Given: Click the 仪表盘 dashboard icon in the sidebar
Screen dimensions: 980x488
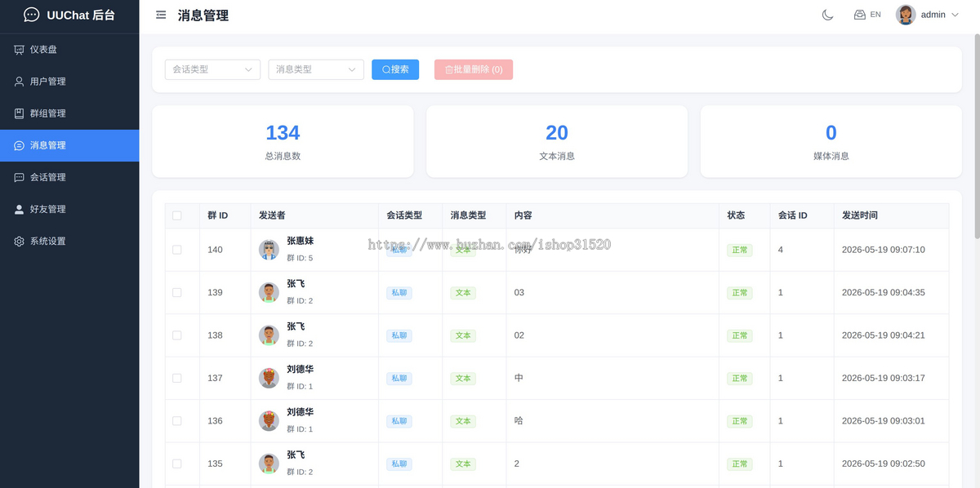Looking at the screenshot, I should [x=19, y=50].
